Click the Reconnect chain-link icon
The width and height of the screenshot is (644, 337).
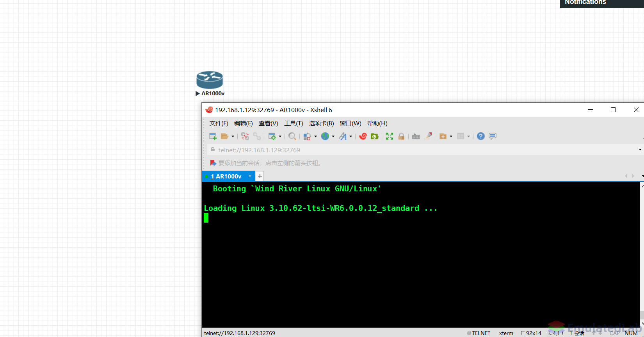tap(257, 136)
